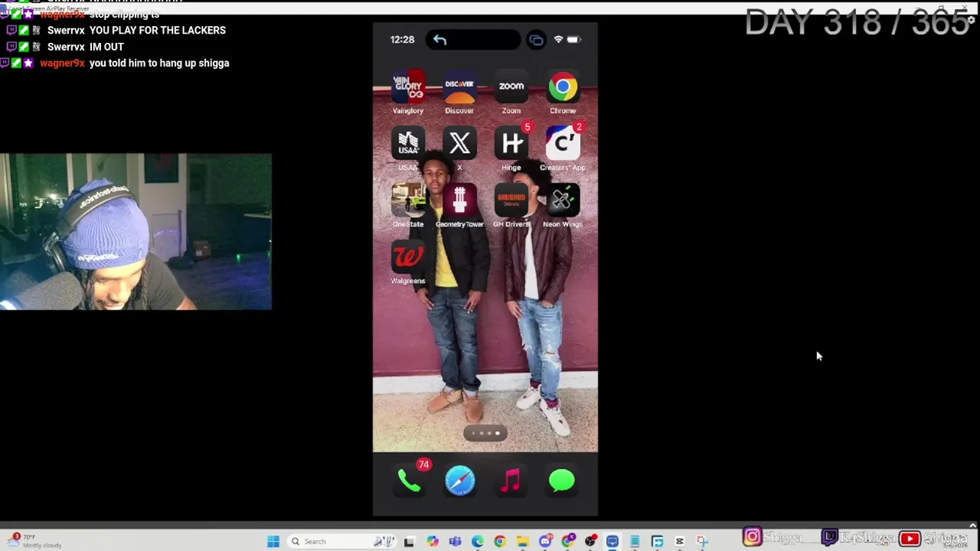Open File Explorer from the taskbar
Image resolution: width=980 pixels, height=551 pixels.
coord(522,542)
